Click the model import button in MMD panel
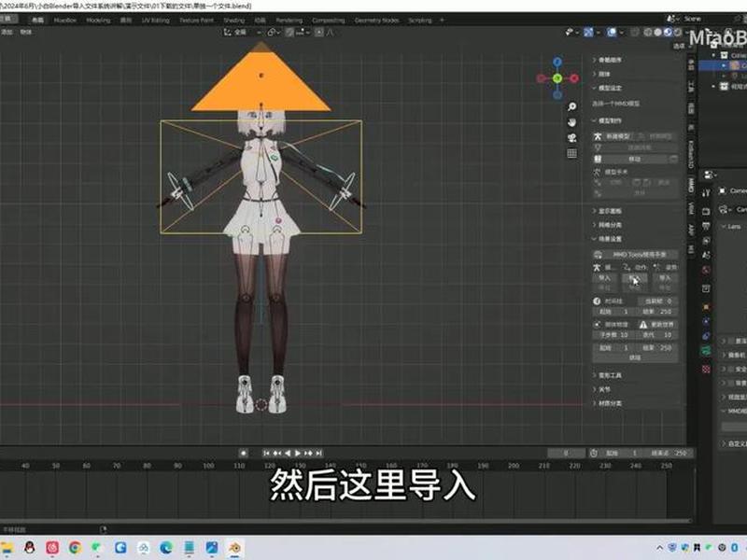The height and width of the screenshot is (560, 747). (x=604, y=277)
